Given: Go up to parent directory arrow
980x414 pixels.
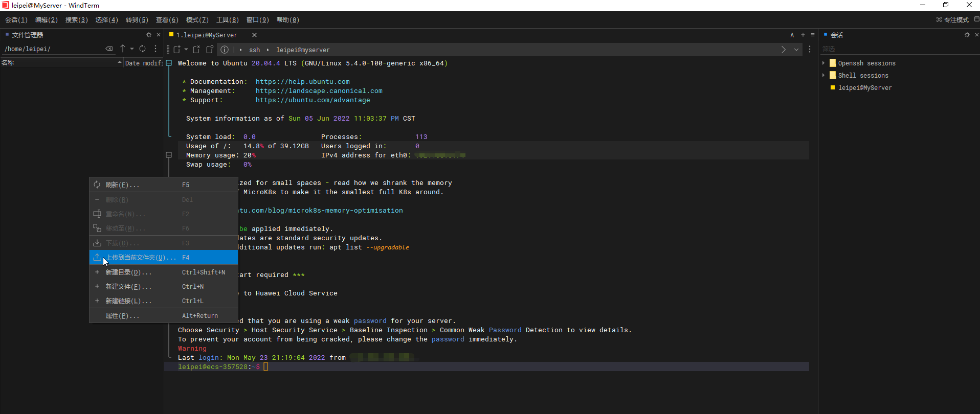Looking at the screenshot, I should click(123, 49).
